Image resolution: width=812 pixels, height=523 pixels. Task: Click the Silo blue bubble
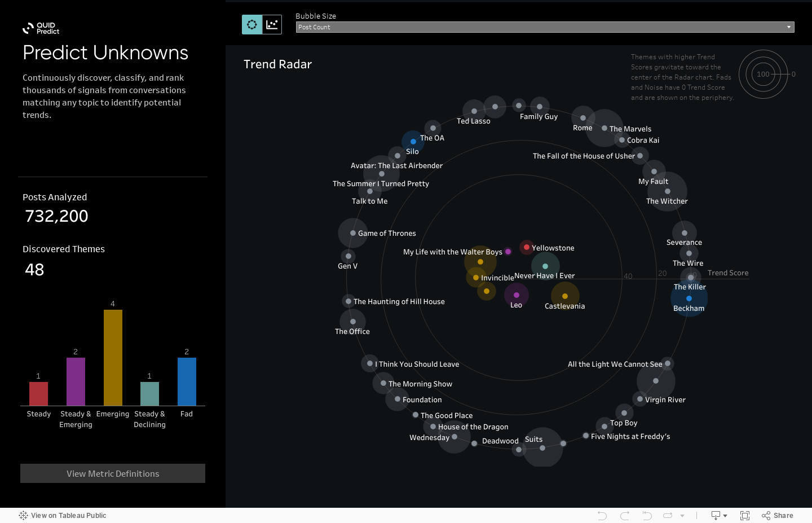pos(413,142)
